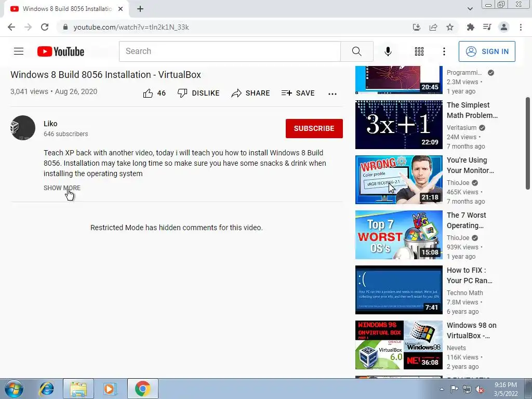The width and height of the screenshot is (532, 399).
Task: Open Chrome three-dot menu
Action: pyautogui.click(x=521, y=27)
